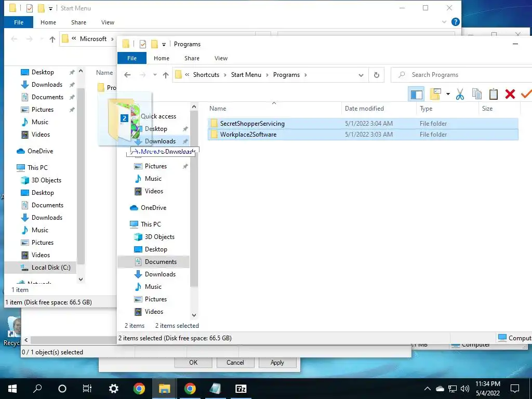
Task: Open Music under This PC in Start Menu window
Action: click(39, 230)
